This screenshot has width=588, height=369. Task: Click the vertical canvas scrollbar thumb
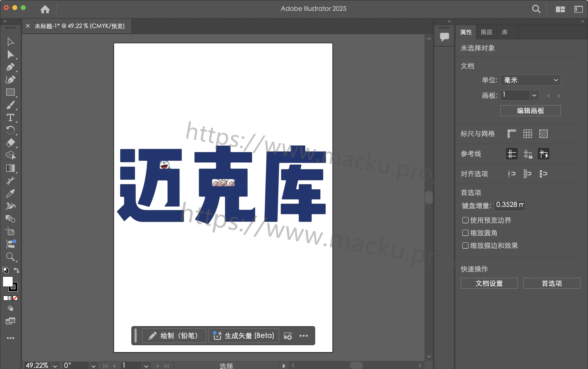pyautogui.click(x=429, y=197)
